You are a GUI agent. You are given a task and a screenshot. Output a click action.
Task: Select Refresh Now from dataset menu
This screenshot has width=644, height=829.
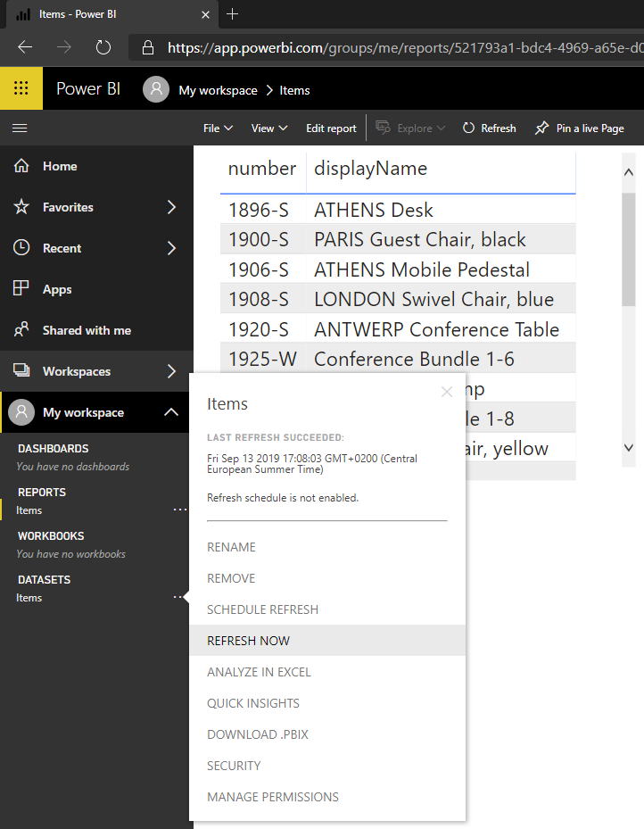[249, 641]
